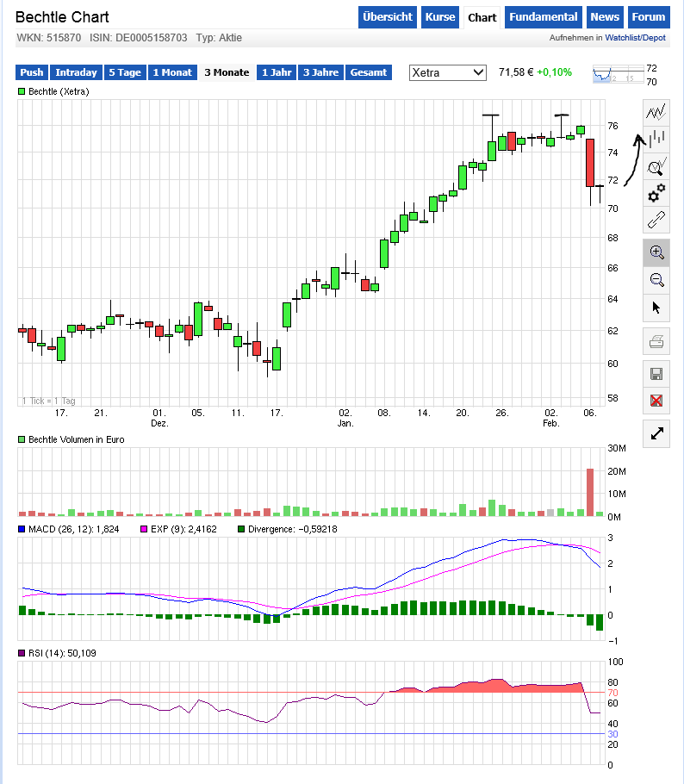Open the Forum tab

649,17
